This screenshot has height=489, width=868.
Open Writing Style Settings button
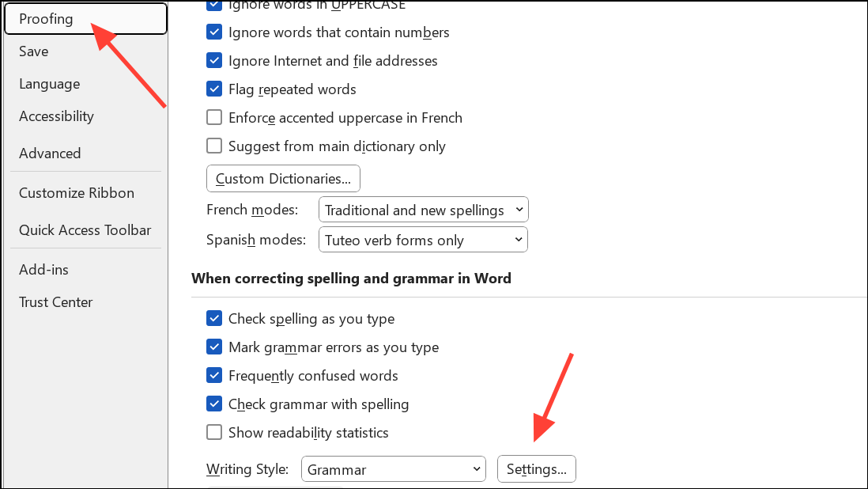537,469
